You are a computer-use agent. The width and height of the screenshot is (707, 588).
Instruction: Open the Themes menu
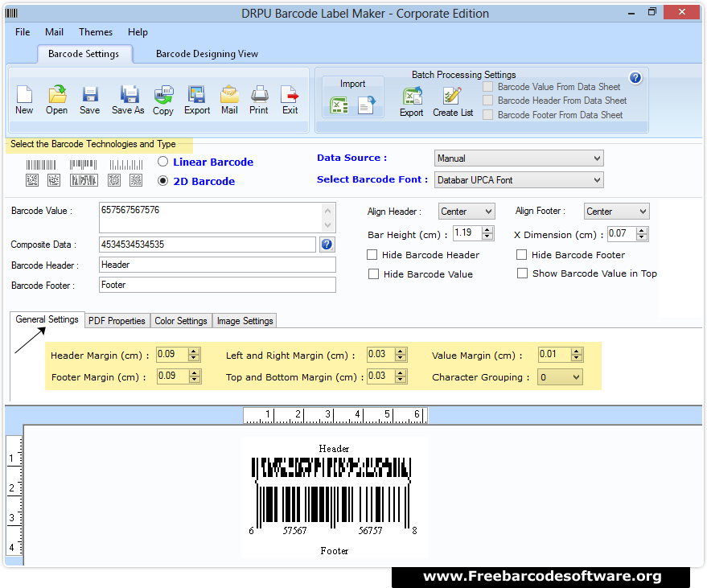(96, 32)
